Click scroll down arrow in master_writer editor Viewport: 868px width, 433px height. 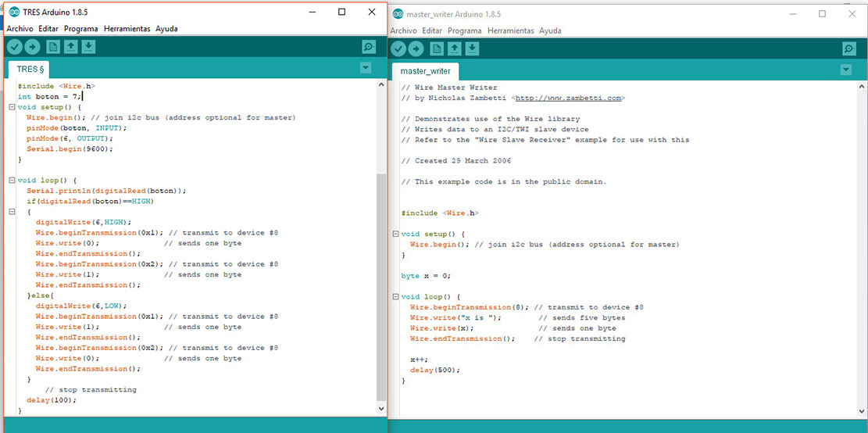(861, 410)
